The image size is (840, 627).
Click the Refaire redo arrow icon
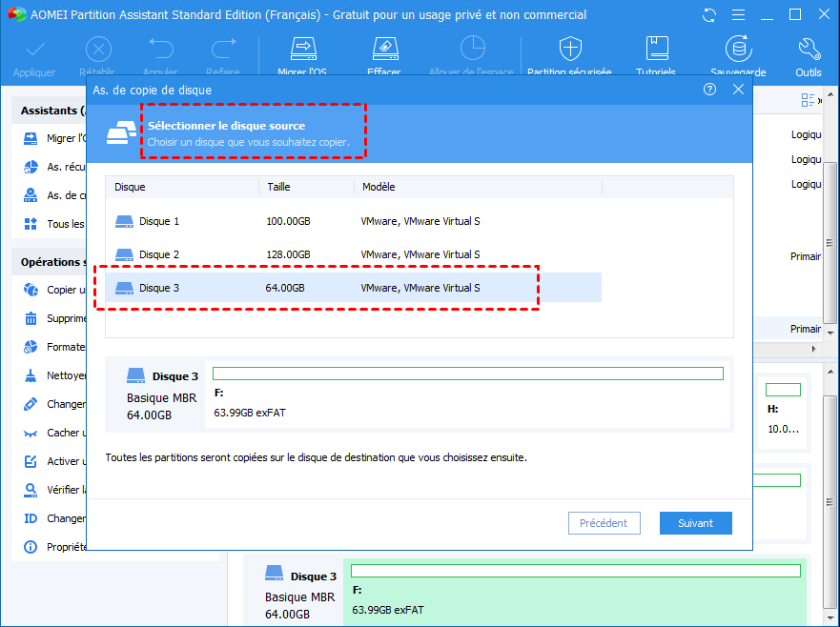[223, 49]
